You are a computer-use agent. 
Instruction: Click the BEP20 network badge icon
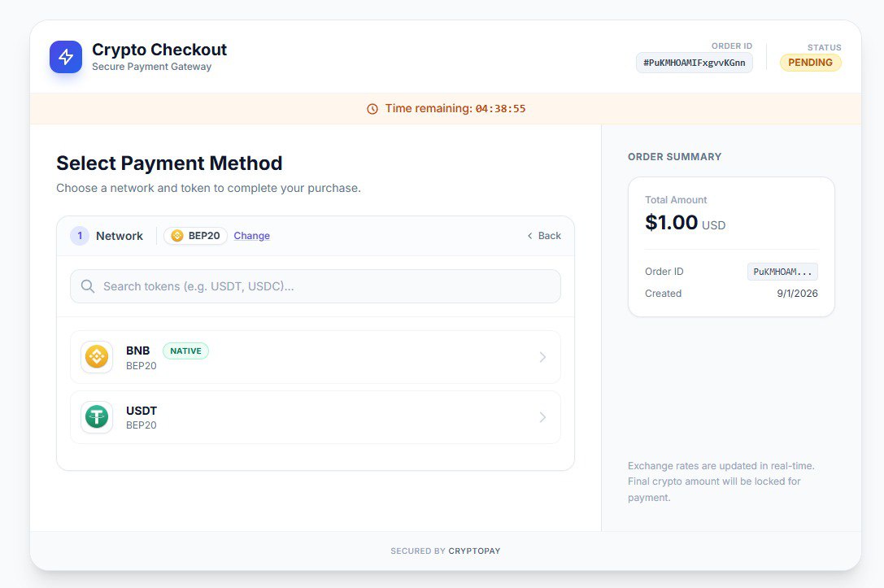tap(177, 236)
